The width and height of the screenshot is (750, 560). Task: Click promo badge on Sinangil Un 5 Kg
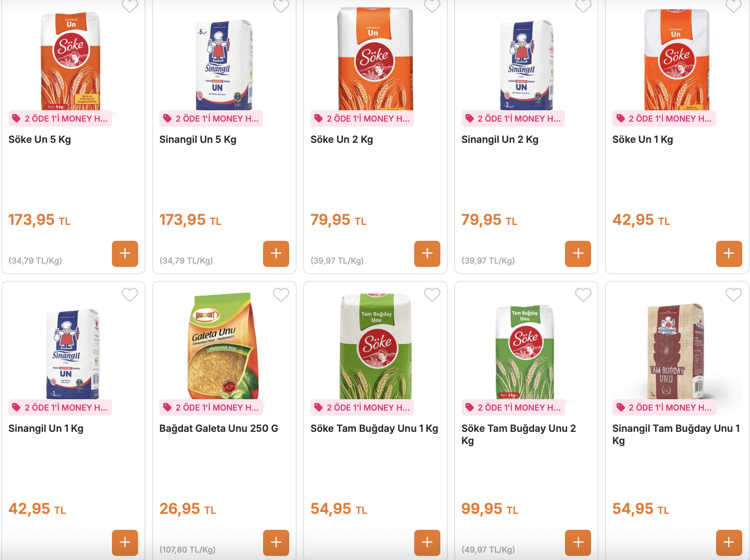(x=211, y=119)
